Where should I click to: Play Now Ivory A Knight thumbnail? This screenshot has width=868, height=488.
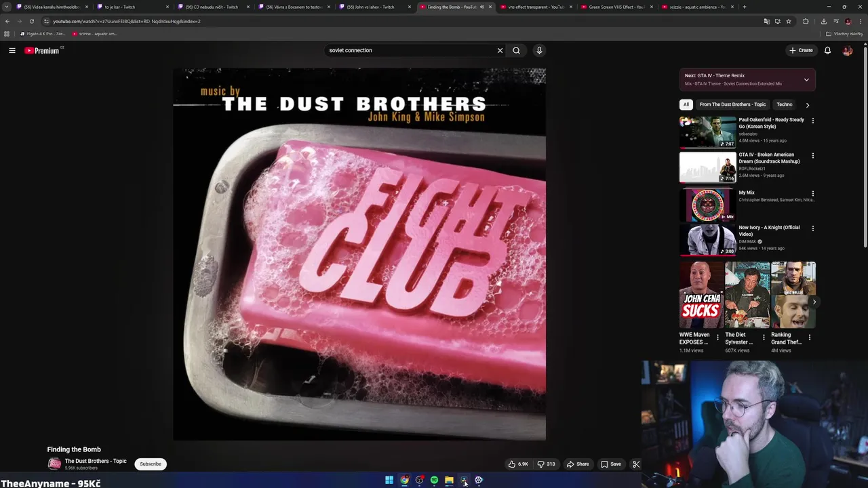tap(707, 239)
